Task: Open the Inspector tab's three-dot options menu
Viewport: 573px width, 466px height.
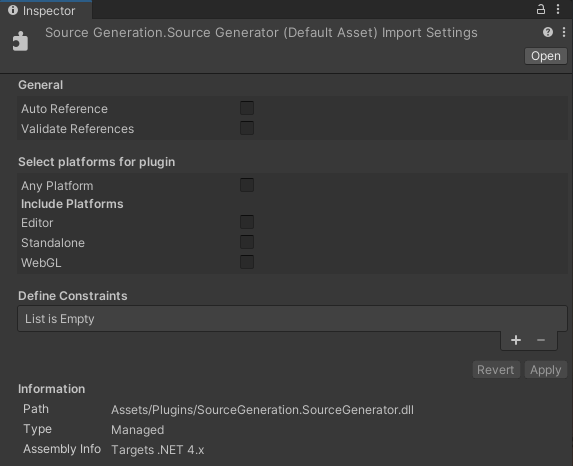Action: click(558, 9)
